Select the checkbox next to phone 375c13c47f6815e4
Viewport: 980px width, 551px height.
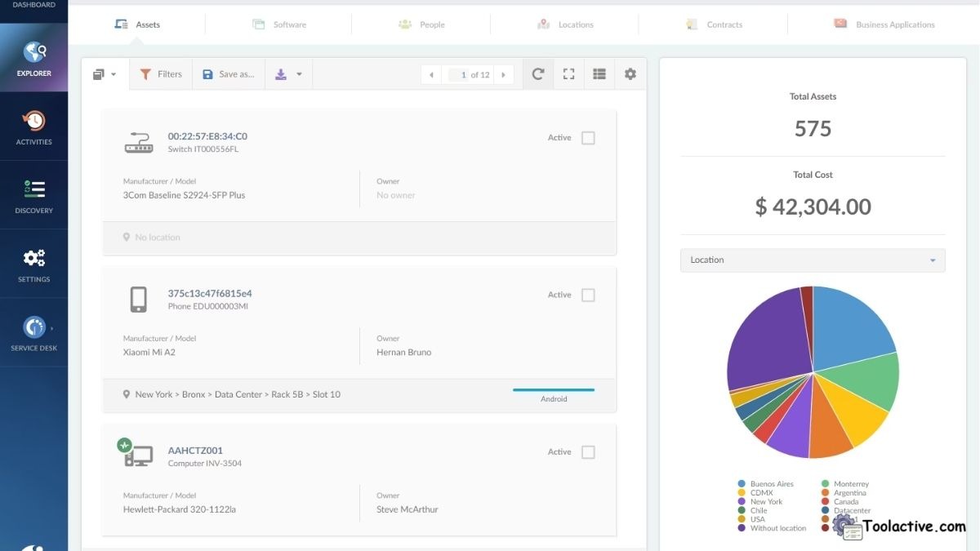click(x=588, y=295)
